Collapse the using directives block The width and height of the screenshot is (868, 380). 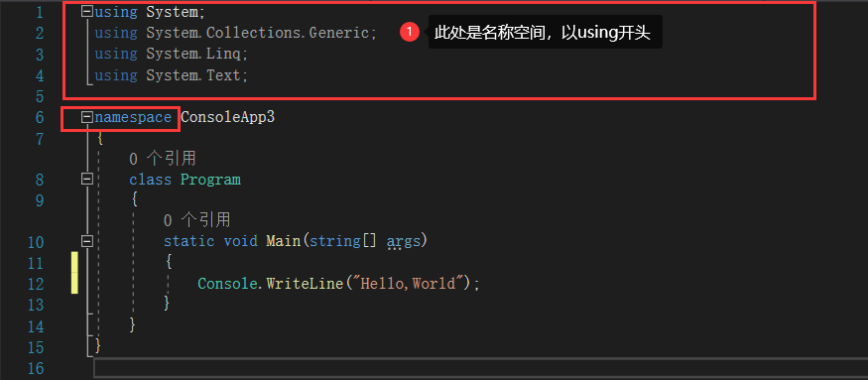pyautogui.click(x=86, y=11)
